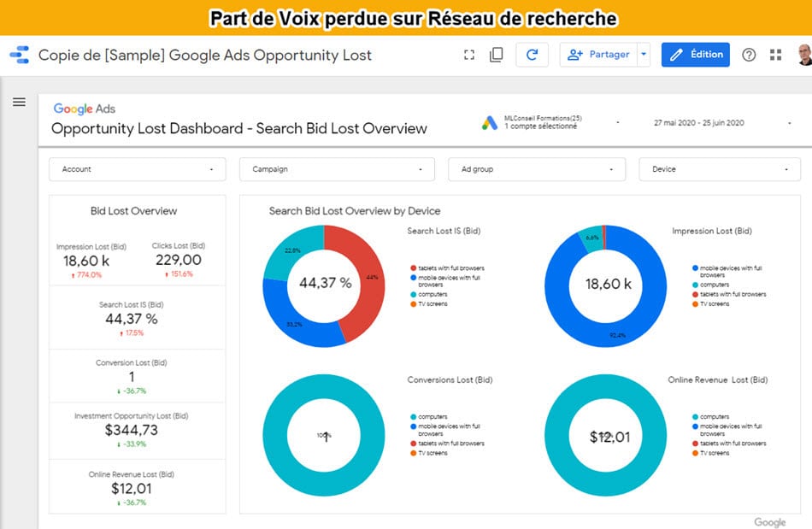This screenshot has width=812, height=529.
Task: Click the Search Bid Lost Overview by Device title
Action: click(x=355, y=211)
